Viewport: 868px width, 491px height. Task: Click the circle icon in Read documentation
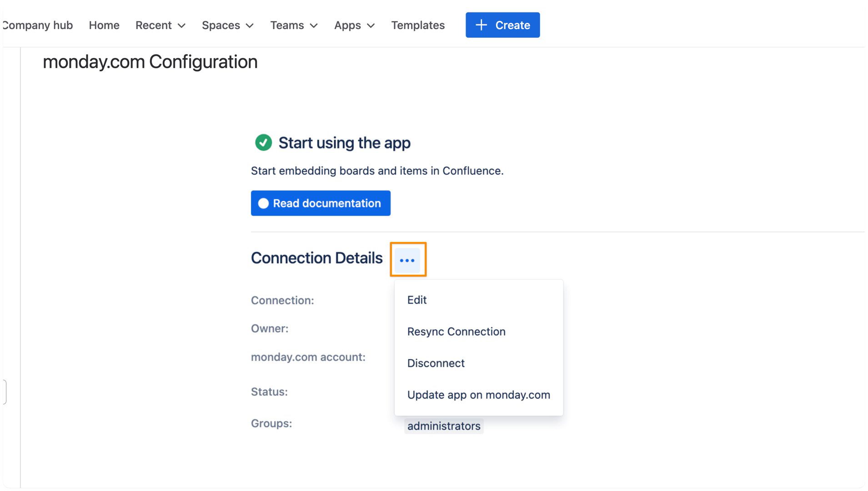263,203
